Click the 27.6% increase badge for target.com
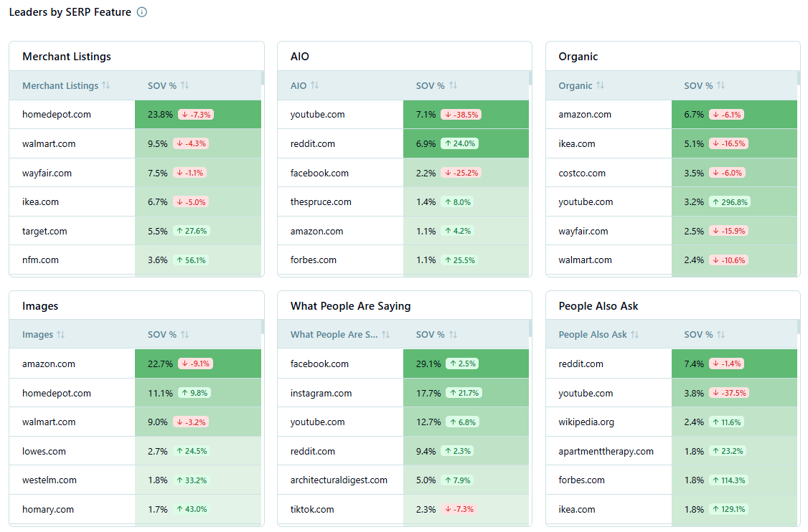This screenshot has width=808, height=532. (191, 232)
